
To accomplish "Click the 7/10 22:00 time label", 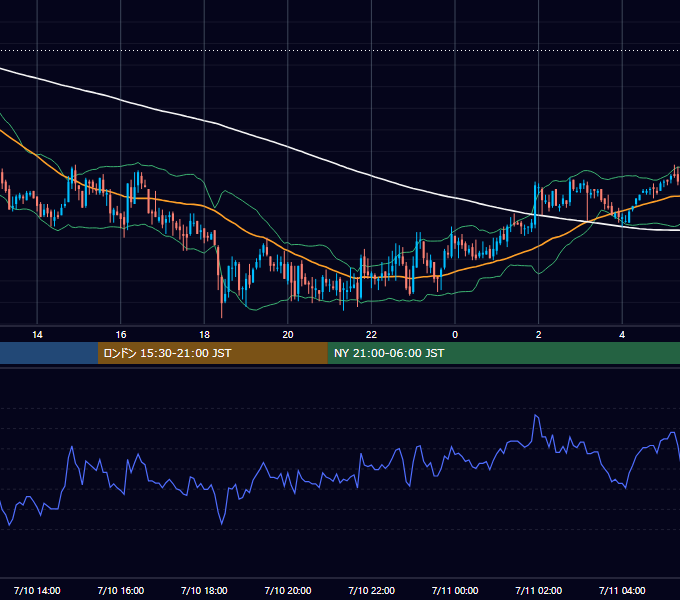I will [371, 590].
